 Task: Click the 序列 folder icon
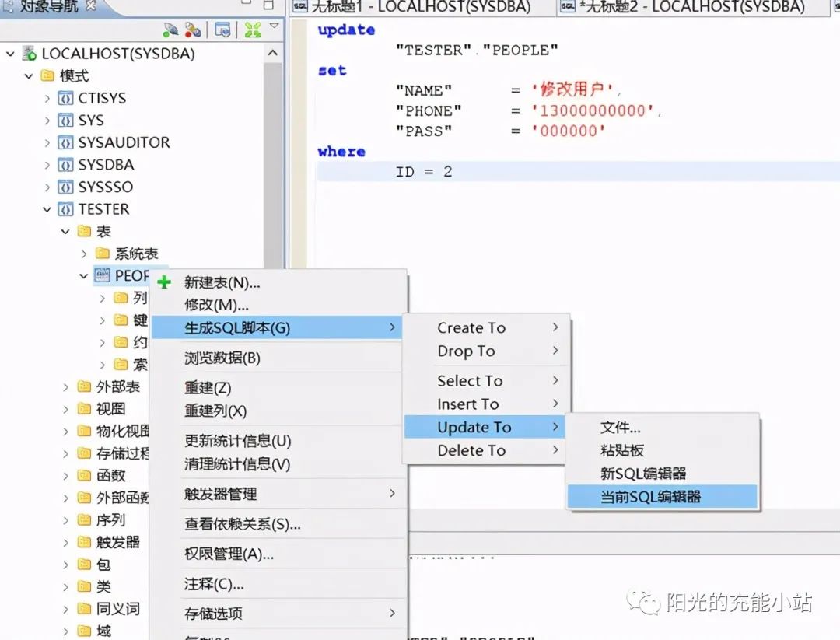tap(84, 519)
